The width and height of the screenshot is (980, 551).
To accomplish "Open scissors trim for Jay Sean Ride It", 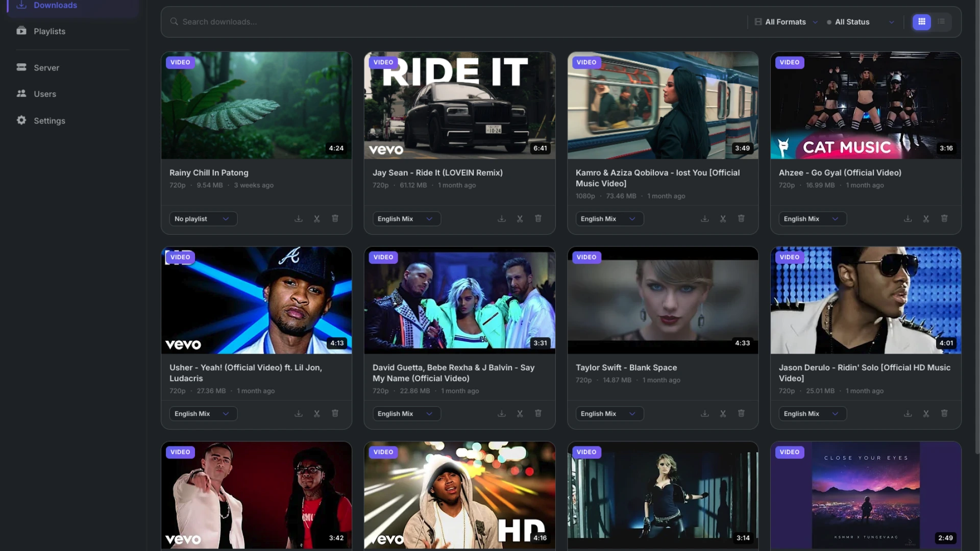I will (x=520, y=219).
